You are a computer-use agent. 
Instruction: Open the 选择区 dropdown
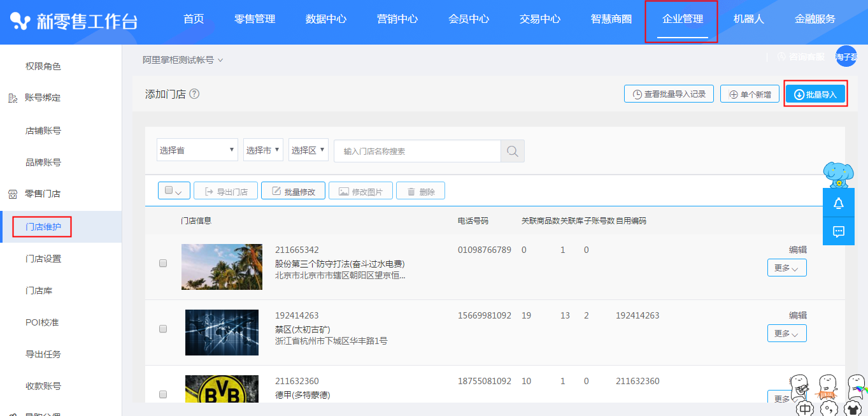point(308,150)
